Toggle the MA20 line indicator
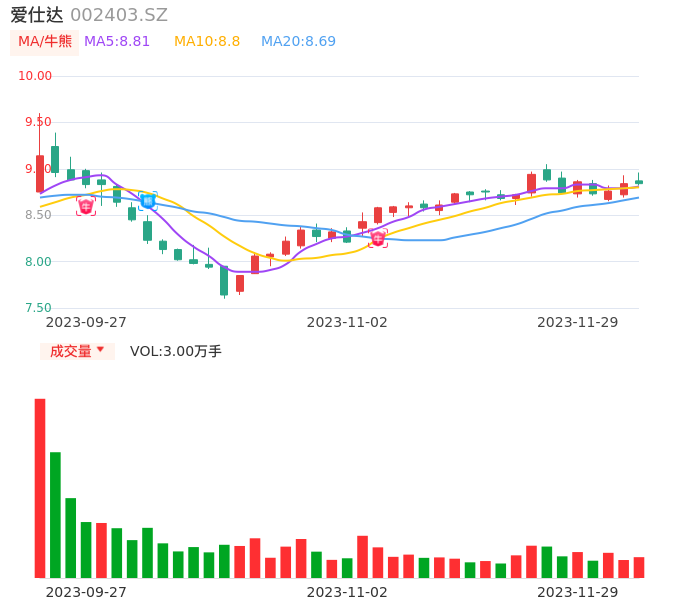The image size is (686, 606). [x=298, y=42]
